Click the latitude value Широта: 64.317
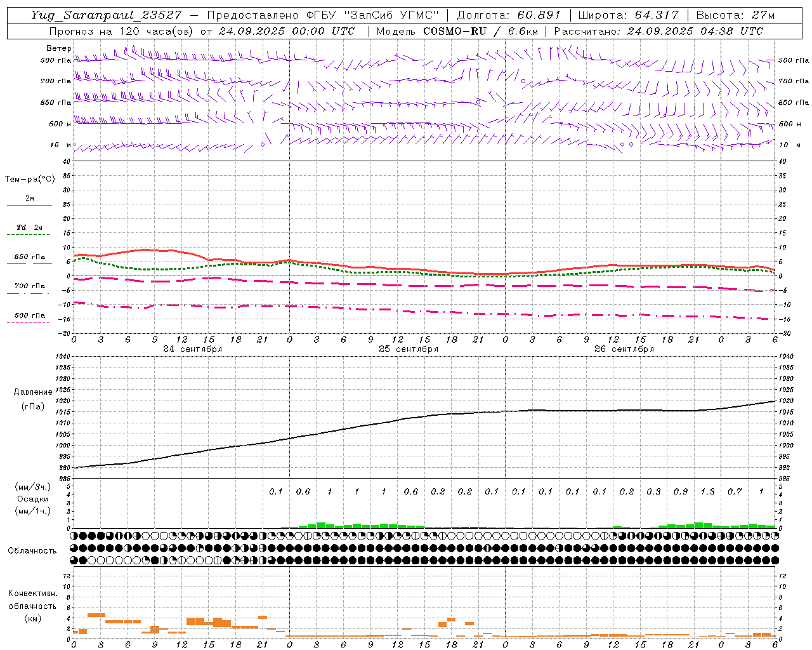The height and width of the screenshot is (650, 812). click(628, 15)
